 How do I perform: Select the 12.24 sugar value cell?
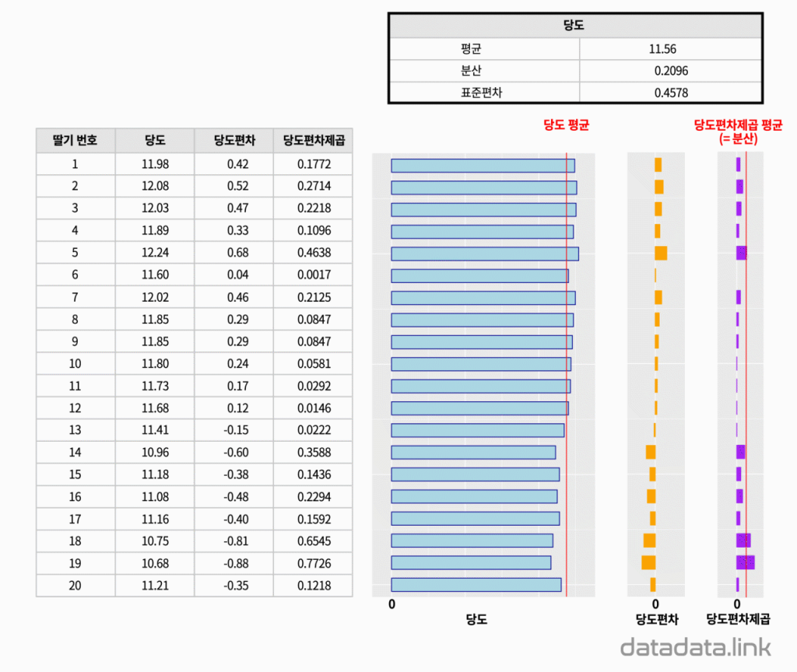point(155,253)
